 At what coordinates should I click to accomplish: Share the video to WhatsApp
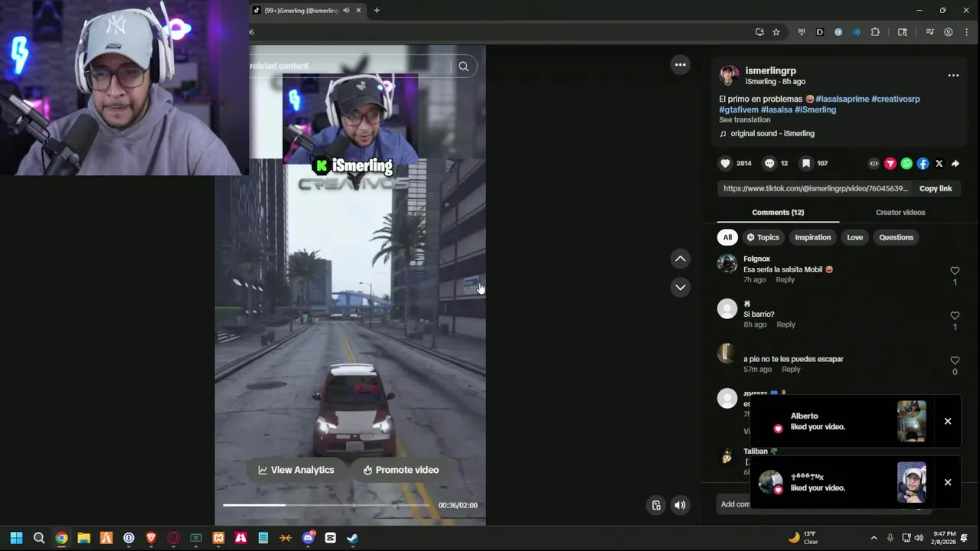click(906, 163)
